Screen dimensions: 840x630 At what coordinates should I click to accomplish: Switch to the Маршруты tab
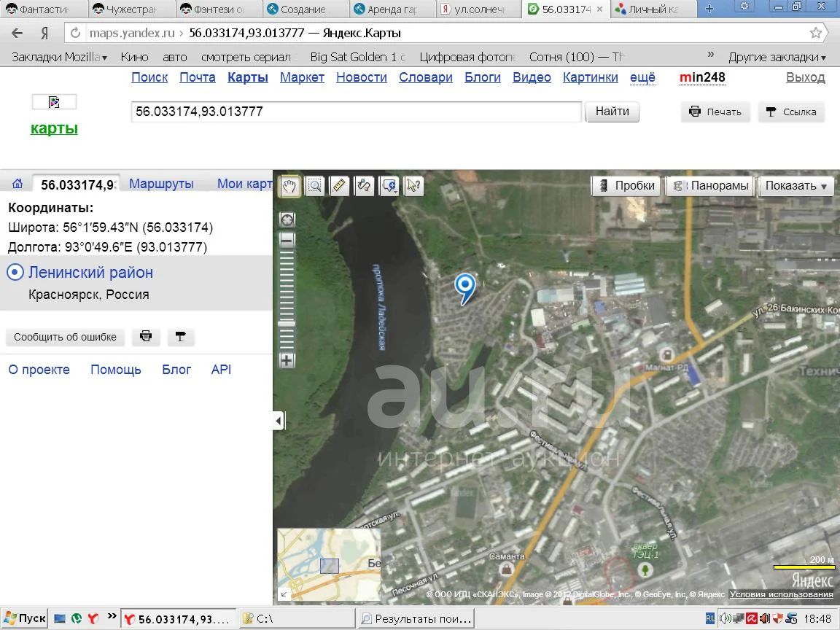click(161, 184)
